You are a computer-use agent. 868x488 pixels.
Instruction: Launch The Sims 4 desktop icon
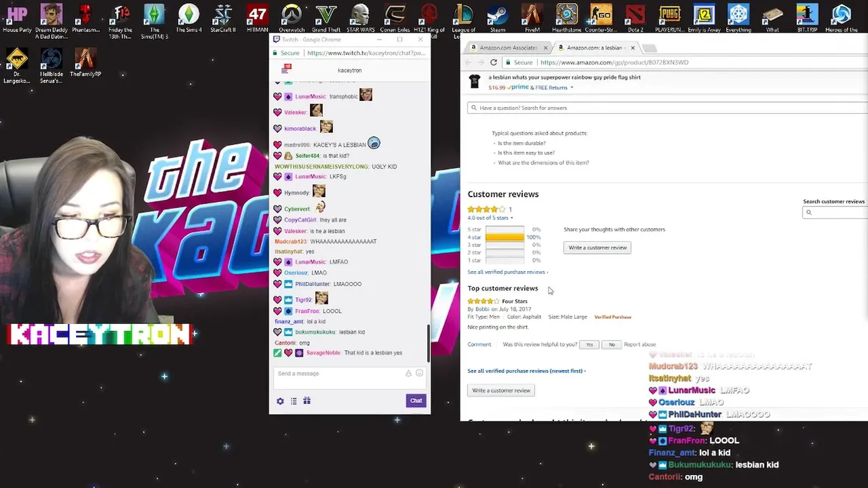[189, 18]
